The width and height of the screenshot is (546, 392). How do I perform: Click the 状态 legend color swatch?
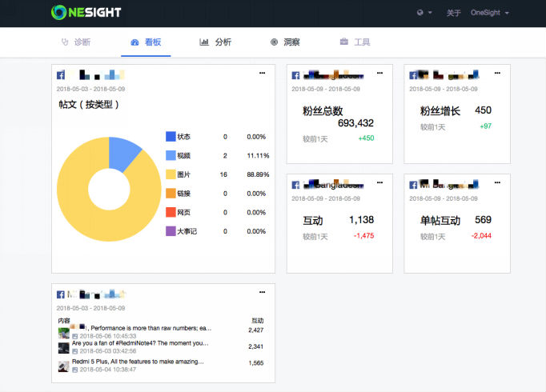tap(171, 136)
